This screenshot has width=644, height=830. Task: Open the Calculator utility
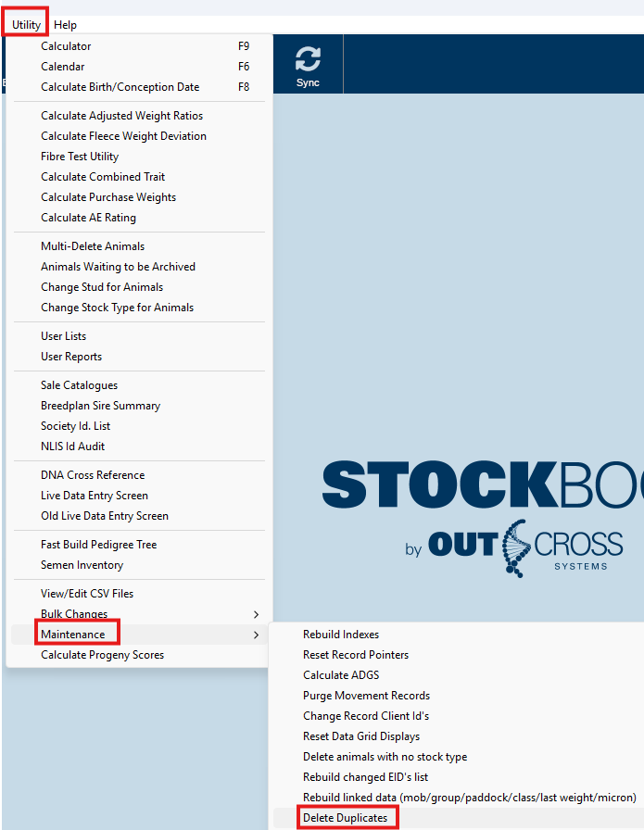coord(66,46)
